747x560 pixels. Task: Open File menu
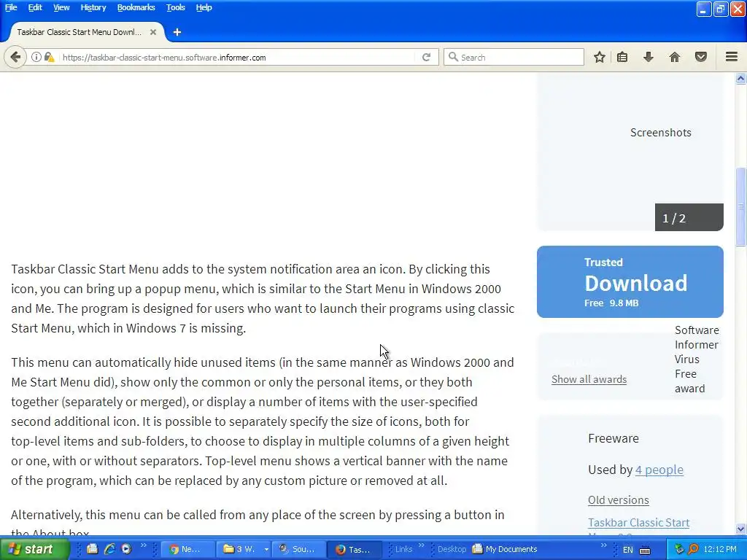tap(11, 7)
